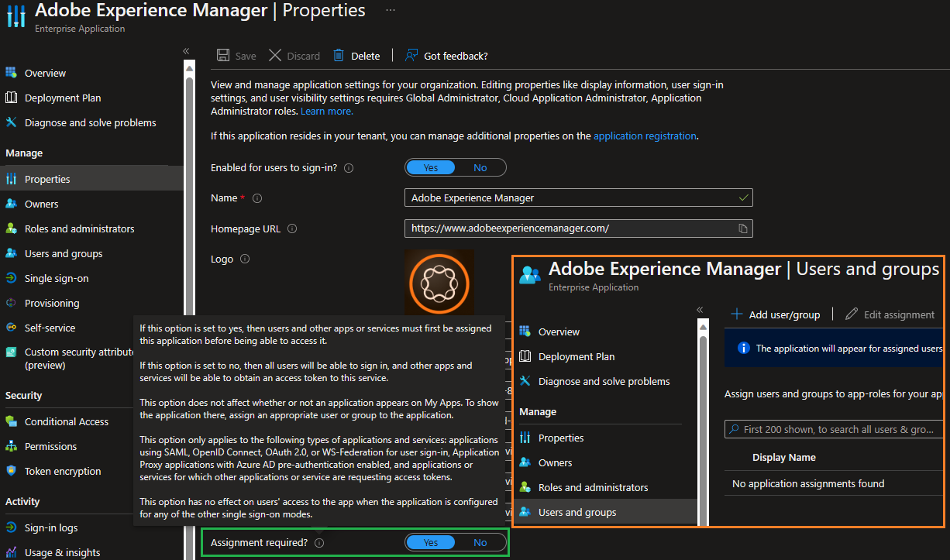Collapse the main sidebar with double chevron
Screen dimensions: 950x560
point(186,51)
